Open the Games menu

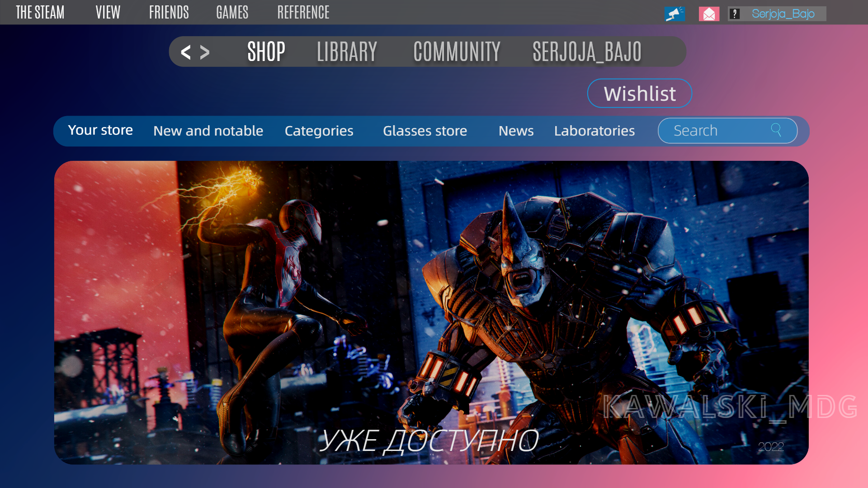pyautogui.click(x=232, y=12)
